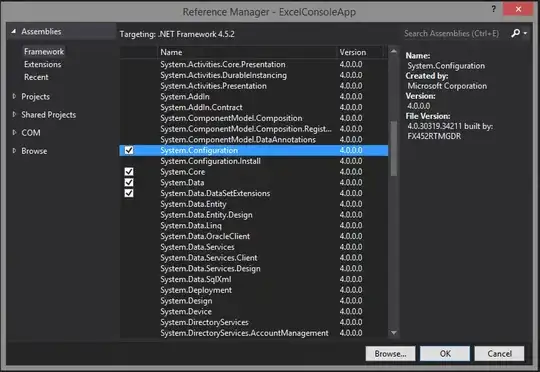Select the System.Data.Services row
540x372 pixels.
[x=253, y=247]
